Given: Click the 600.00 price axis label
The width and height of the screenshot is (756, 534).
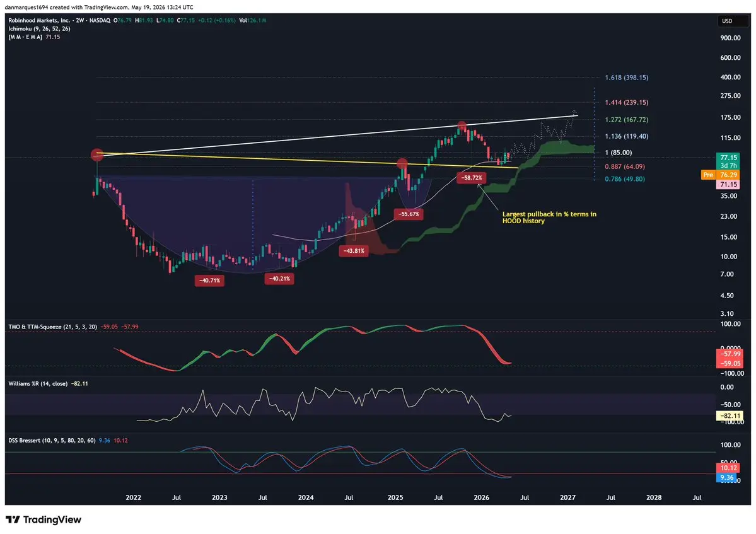Looking at the screenshot, I should [730, 57].
